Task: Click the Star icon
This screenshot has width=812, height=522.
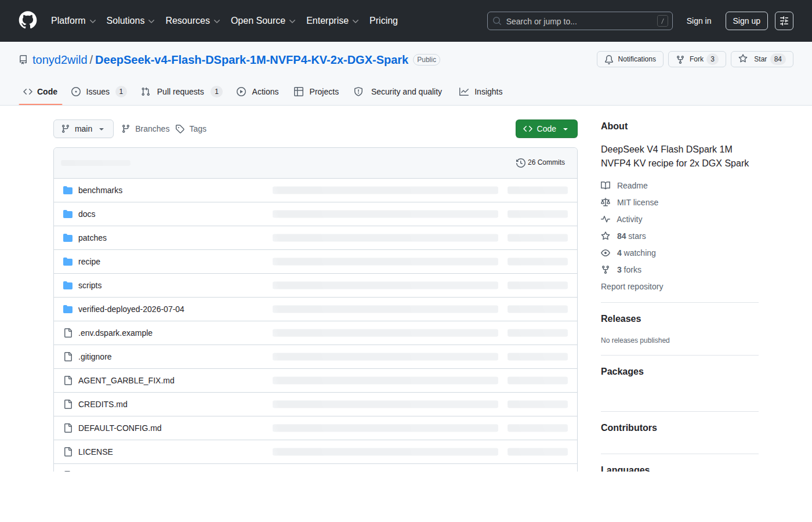Action: (x=743, y=59)
